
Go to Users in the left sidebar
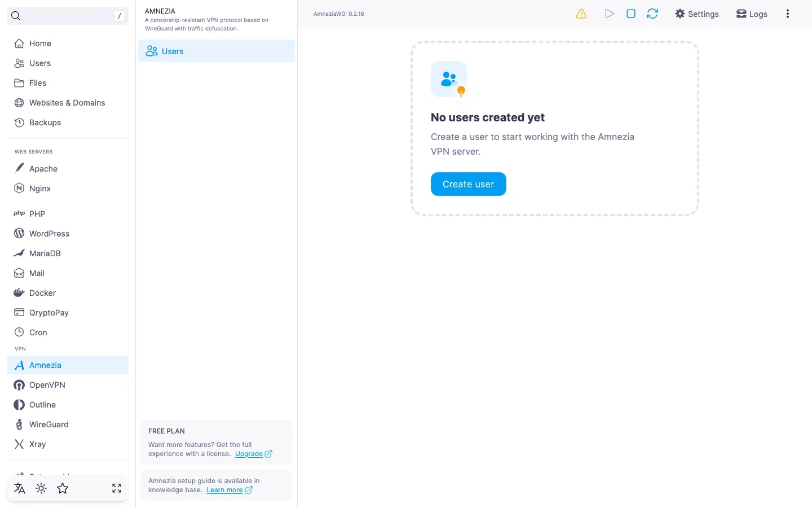coord(68,63)
